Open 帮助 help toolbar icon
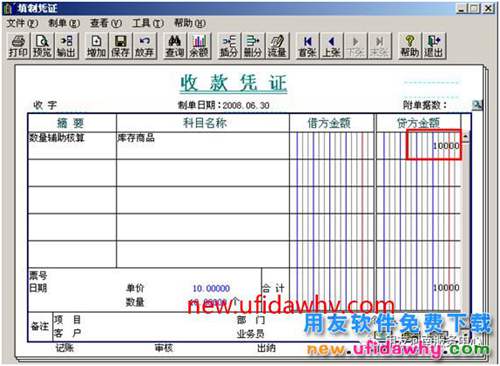This screenshot has height=366, width=500. tap(410, 46)
